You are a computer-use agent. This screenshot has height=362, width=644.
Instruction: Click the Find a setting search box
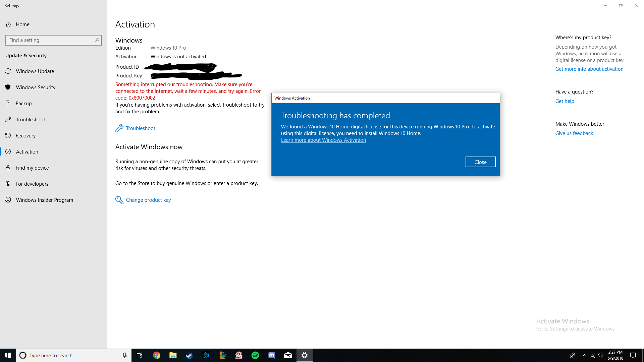[x=54, y=40]
